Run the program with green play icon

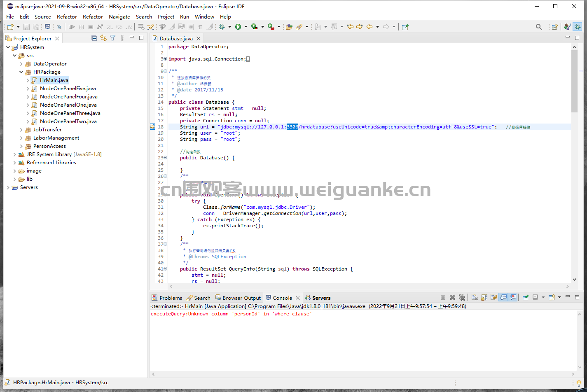coord(238,27)
